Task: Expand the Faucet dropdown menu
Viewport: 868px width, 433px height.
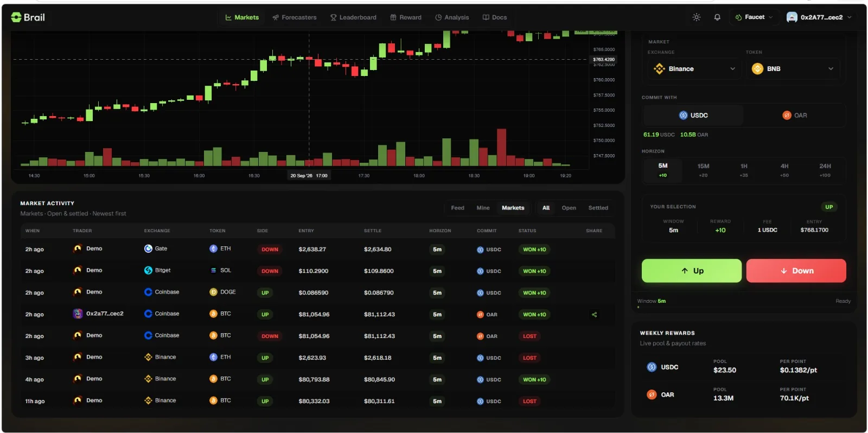Action: (x=754, y=17)
